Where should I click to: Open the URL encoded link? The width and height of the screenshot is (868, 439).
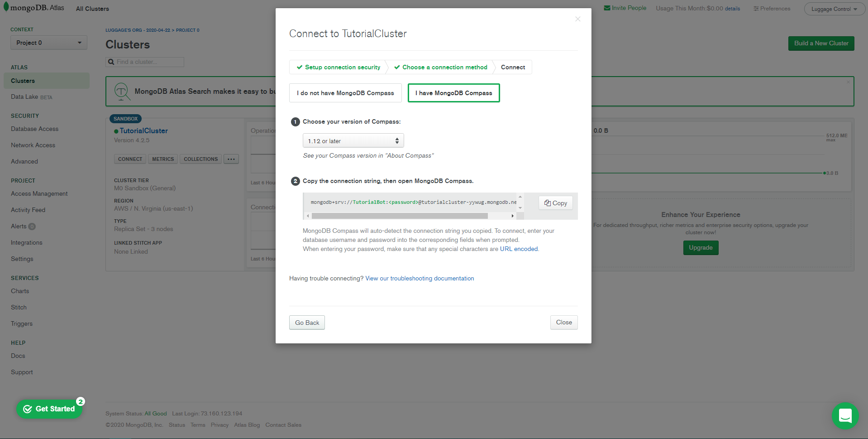519,249
